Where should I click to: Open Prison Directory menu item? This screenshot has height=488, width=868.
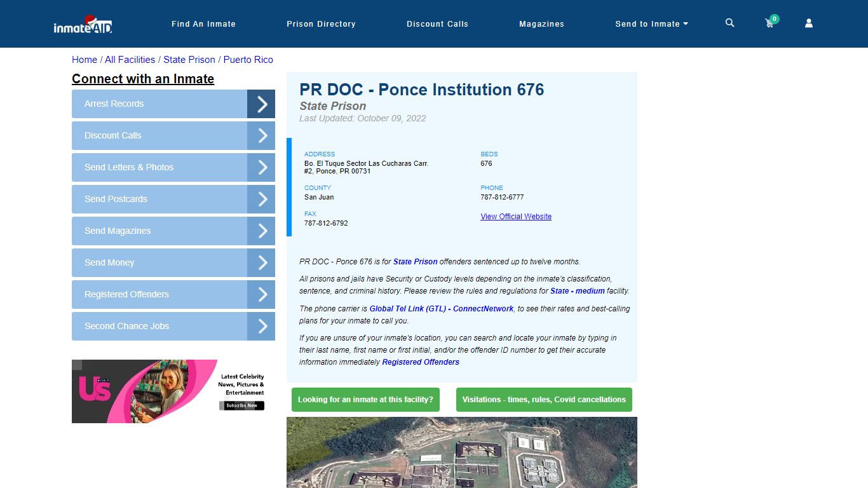(x=321, y=24)
